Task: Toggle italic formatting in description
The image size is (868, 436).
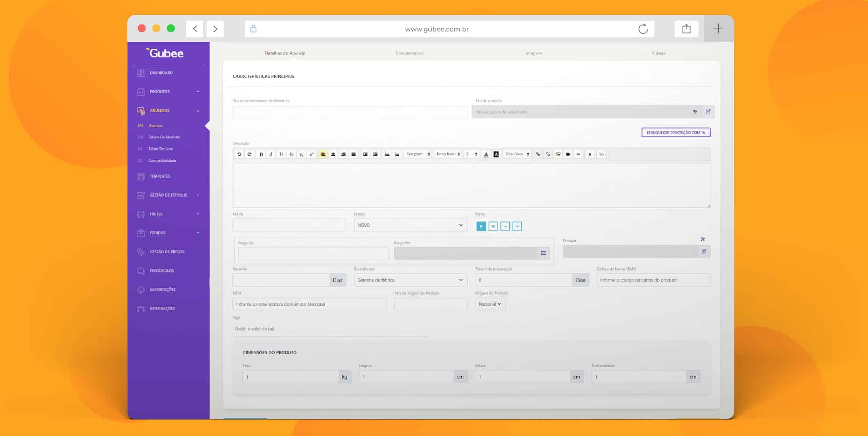Action: point(271,154)
